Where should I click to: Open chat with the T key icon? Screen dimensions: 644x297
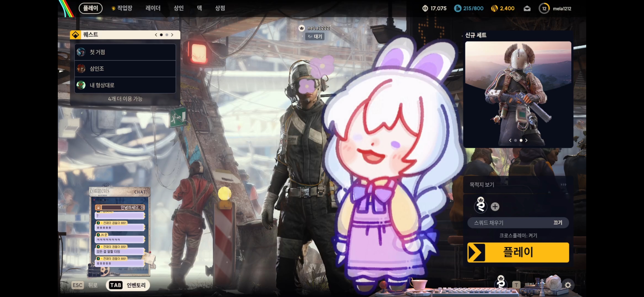(516, 285)
